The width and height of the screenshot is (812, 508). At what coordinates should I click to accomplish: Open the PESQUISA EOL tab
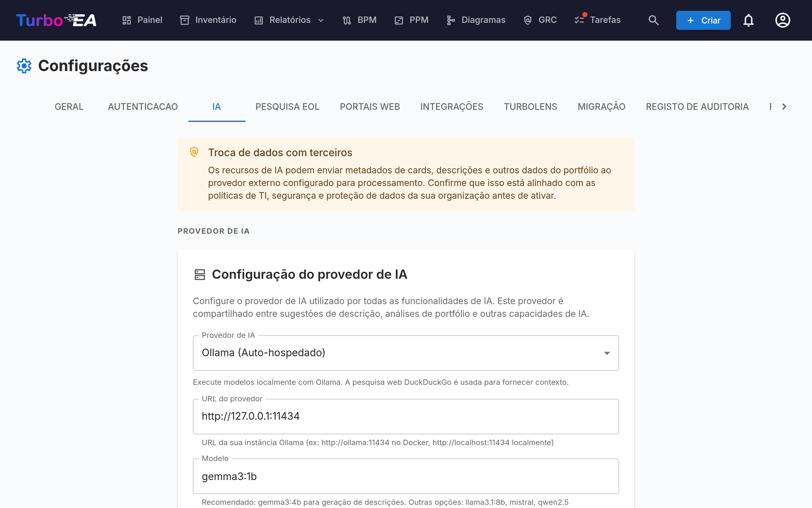pos(287,106)
